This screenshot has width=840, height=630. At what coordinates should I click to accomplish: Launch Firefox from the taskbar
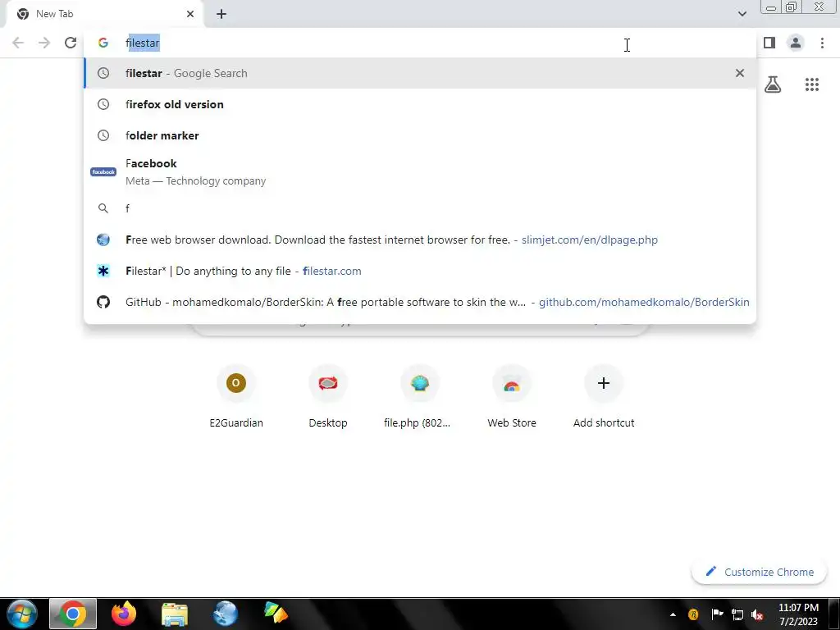pyautogui.click(x=124, y=614)
